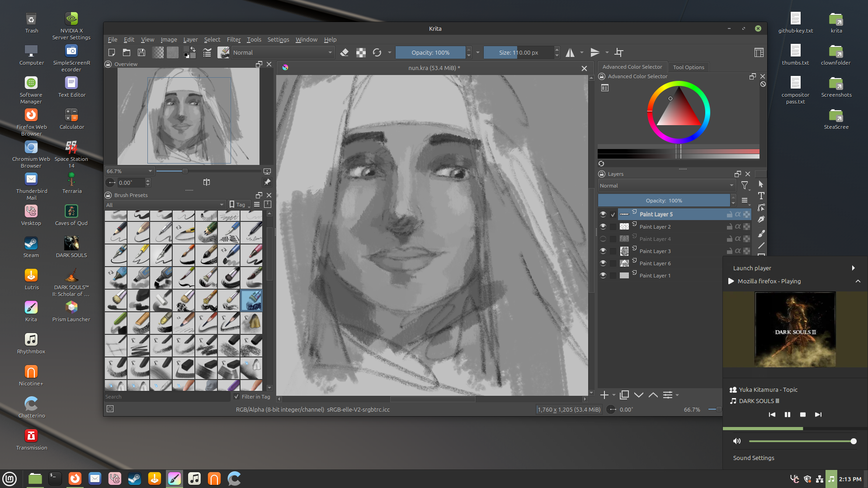Enable vertical mirror tool
The width and height of the screenshot is (868, 488).
coord(595,52)
